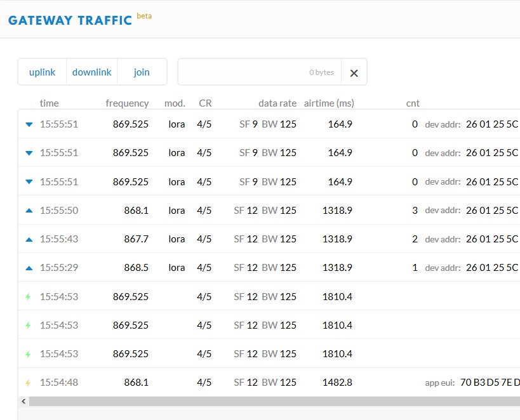Click the left arrow of the horizontal scrollbar

(x=24, y=402)
